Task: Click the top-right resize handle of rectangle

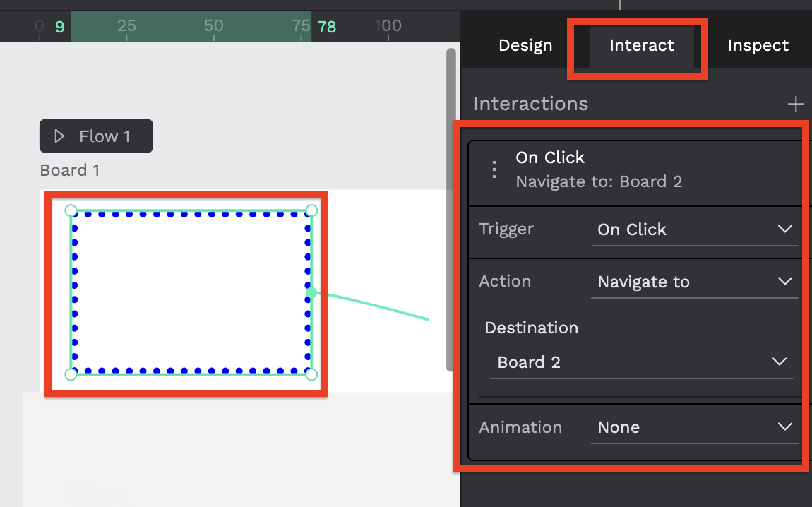Action: [x=311, y=210]
